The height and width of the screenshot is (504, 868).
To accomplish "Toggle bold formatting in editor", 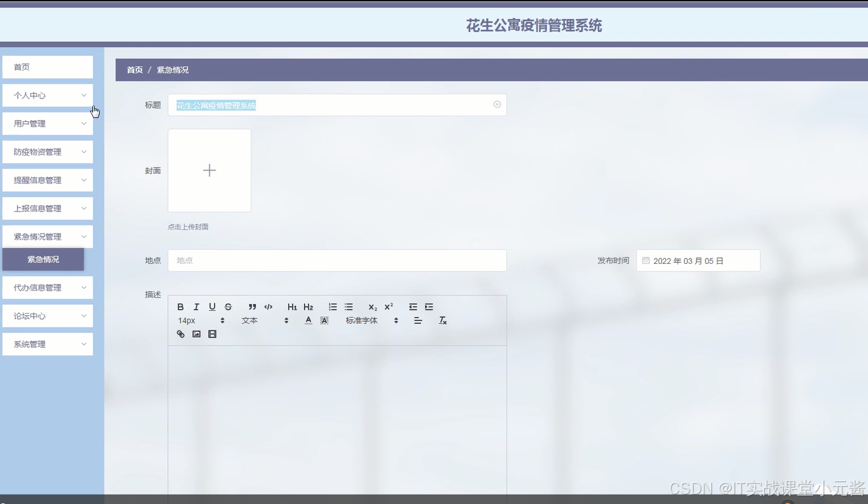I will (181, 307).
